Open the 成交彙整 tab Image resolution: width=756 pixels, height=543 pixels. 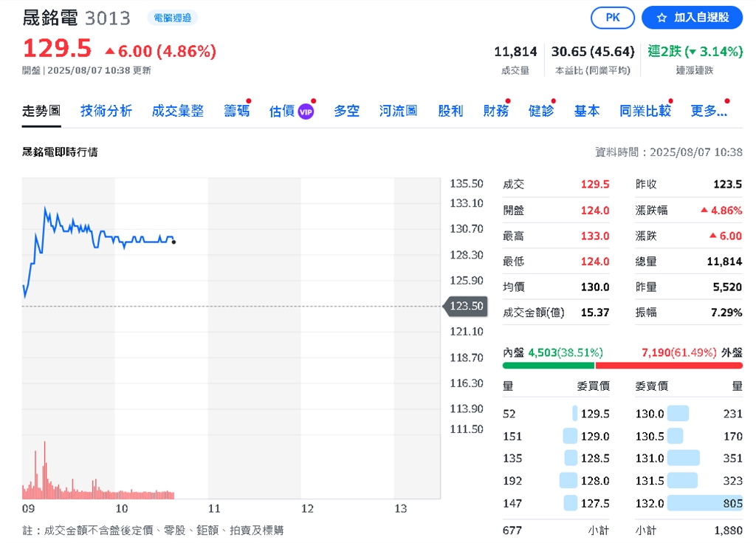(178, 109)
